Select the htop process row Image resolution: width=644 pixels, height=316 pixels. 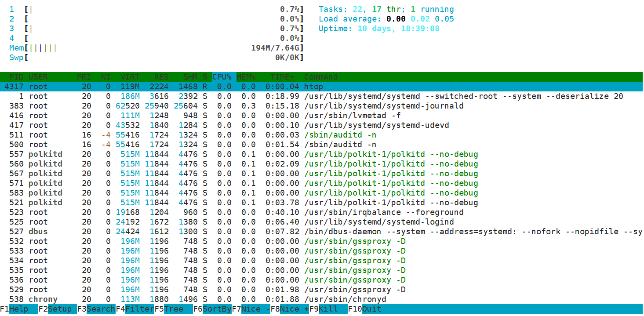pyautogui.click(x=321, y=87)
